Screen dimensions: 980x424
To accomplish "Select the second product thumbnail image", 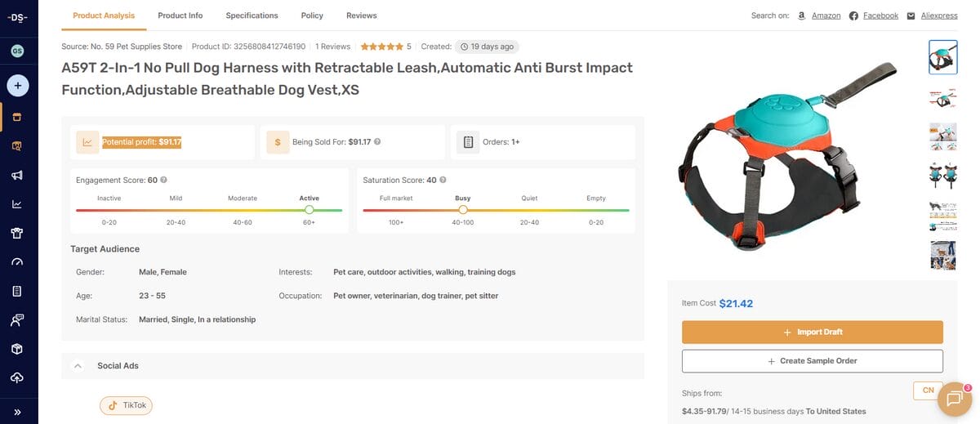I will 943,98.
